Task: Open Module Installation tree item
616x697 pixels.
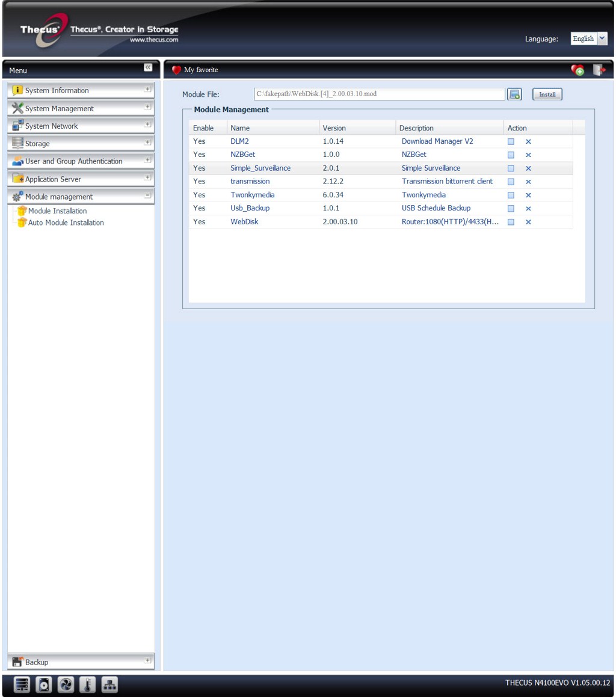Action: (x=57, y=211)
